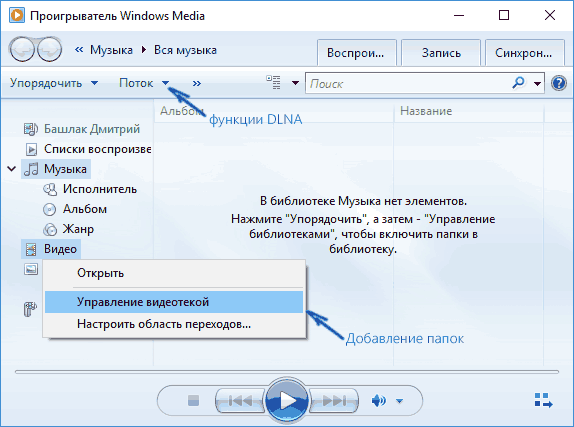
Task: Open the volume dropdown arrow
Action: [399, 401]
